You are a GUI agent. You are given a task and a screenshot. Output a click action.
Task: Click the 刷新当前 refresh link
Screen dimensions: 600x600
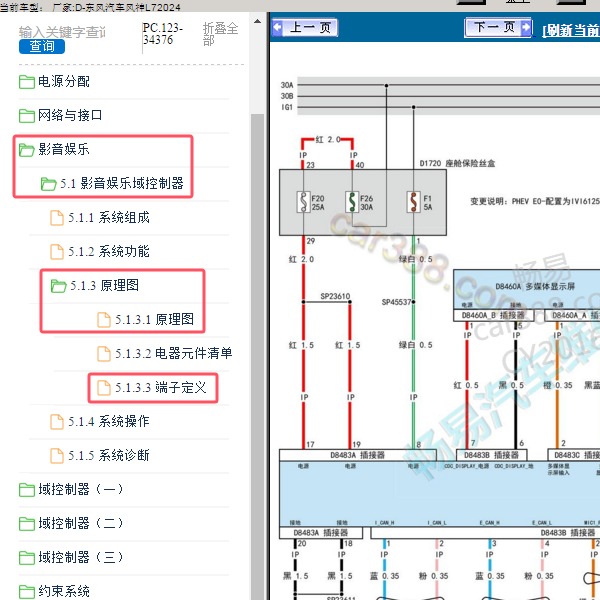point(571,30)
